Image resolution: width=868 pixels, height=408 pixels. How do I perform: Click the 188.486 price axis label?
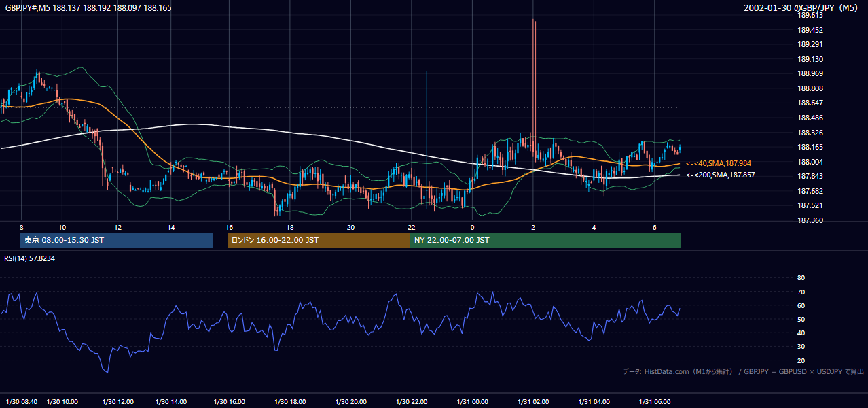tap(810, 118)
